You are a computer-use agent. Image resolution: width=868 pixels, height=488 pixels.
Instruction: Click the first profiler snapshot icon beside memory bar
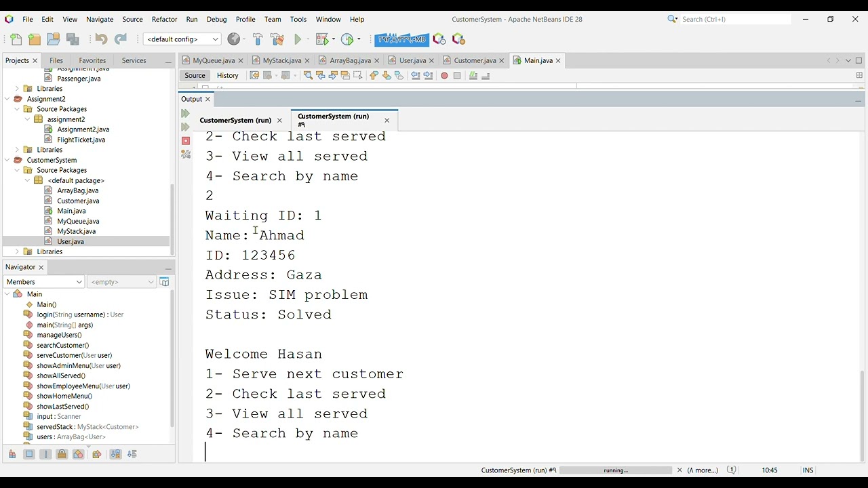click(x=439, y=39)
